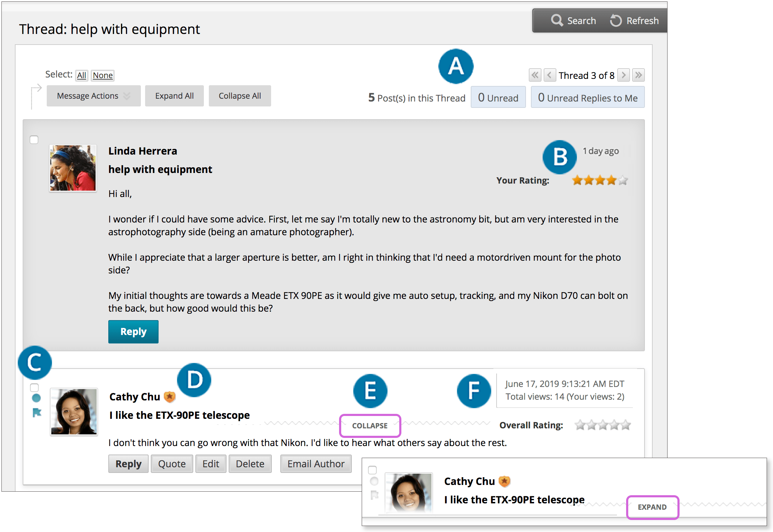Go to the previous thread with the back arrow
The height and width of the screenshot is (532, 773).
click(550, 75)
